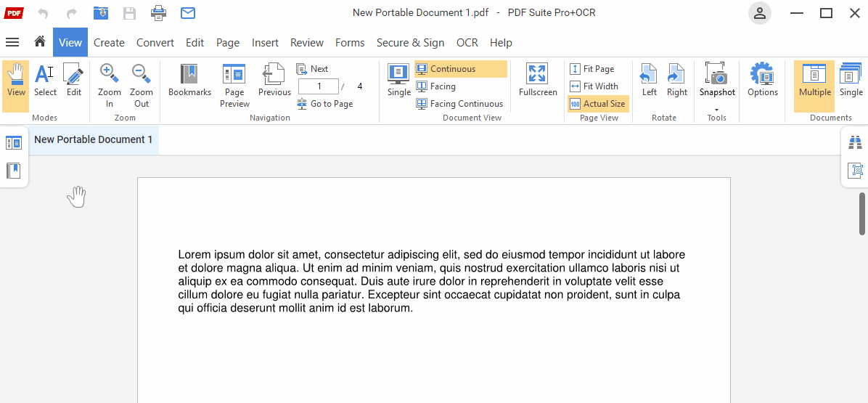Open the Secure & Sign tab
This screenshot has width=868, height=403.
pyautogui.click(x=410, y=43)
